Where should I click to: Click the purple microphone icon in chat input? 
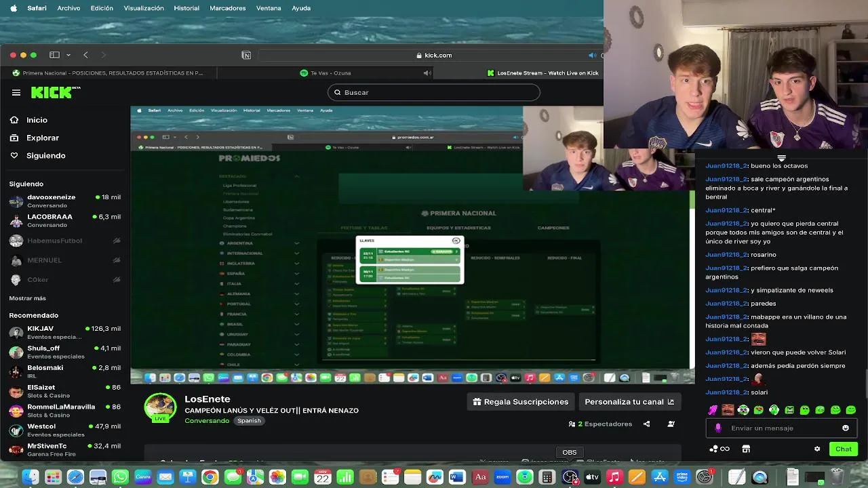[x=718, y=428]
